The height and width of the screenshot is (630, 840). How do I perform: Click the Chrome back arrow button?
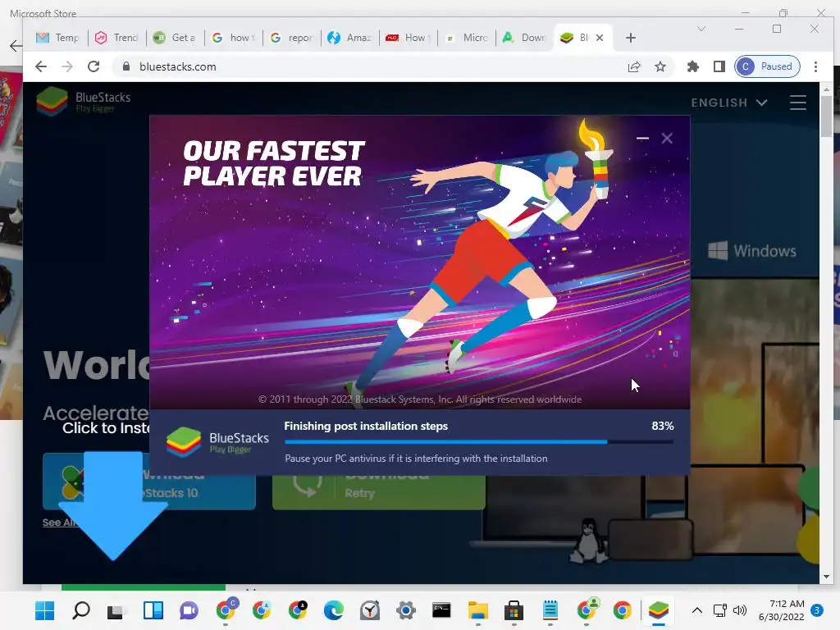[41, 66]
